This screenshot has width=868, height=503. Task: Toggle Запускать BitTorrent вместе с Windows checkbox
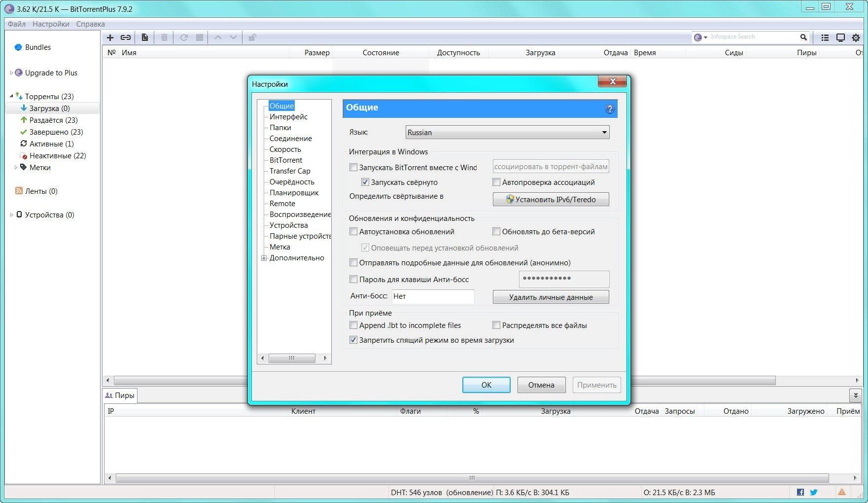click(x=353, y=168)
